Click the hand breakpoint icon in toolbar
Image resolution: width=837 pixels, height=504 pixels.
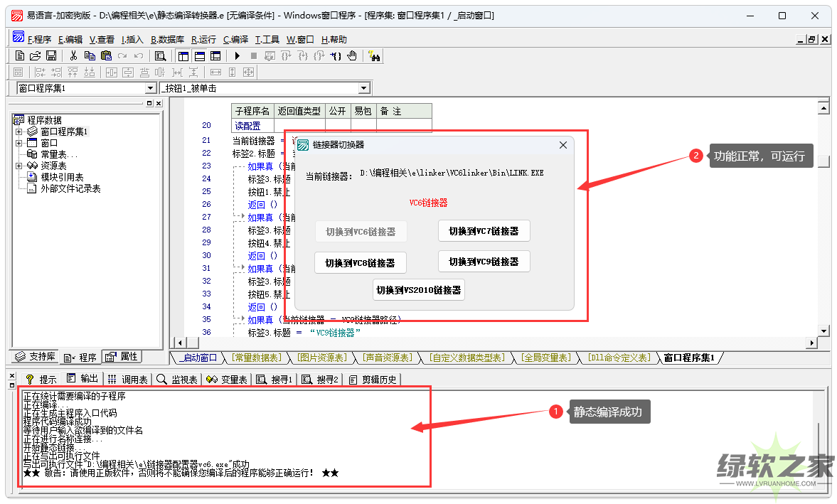point(352,55)
